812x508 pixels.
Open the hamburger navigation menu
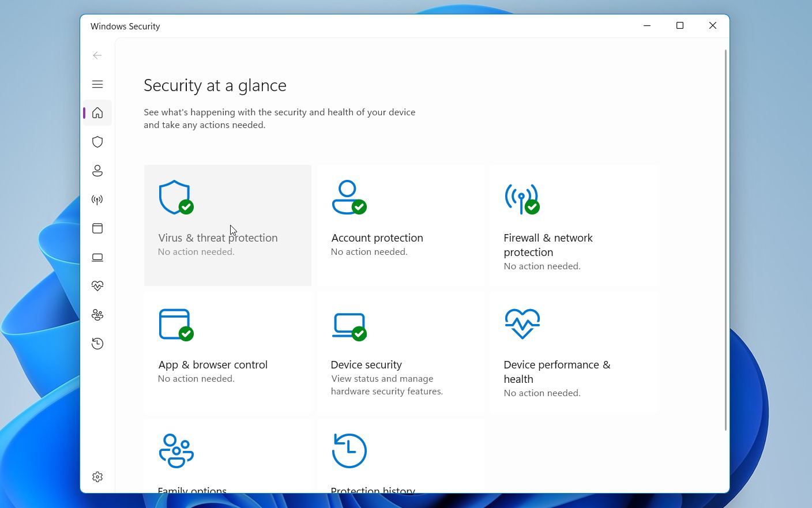(97, 84)
